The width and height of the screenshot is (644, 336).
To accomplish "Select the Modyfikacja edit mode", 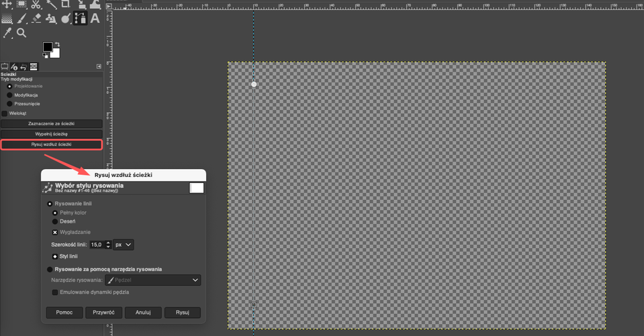I will click(9, 95).
